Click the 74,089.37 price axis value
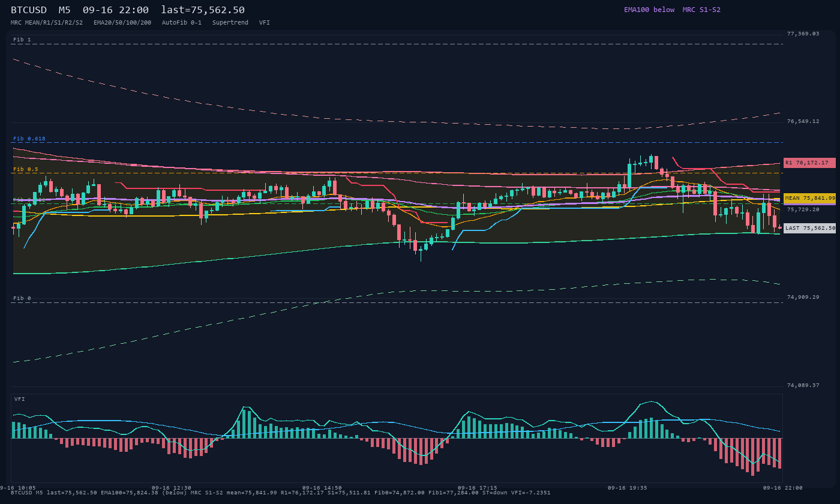The width and height of the screenshot is (840, 504). click(x=803, y=385)
